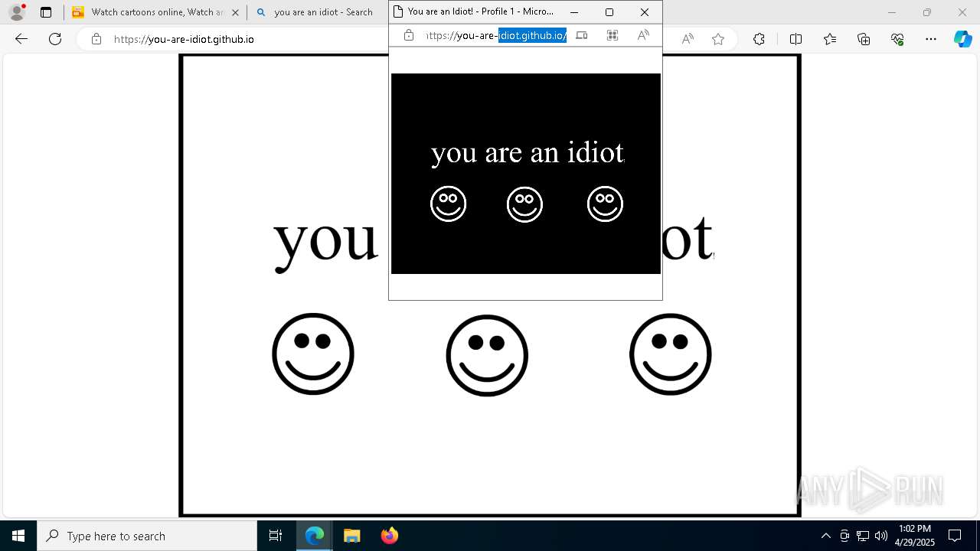Enable Read aloud in the main toolbar
980x551 pixels.
688,39
